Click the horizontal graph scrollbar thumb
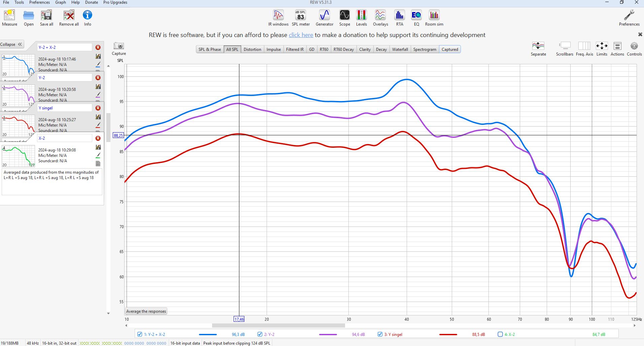This screenshot has width=644, height=346. tap(278, 325)
